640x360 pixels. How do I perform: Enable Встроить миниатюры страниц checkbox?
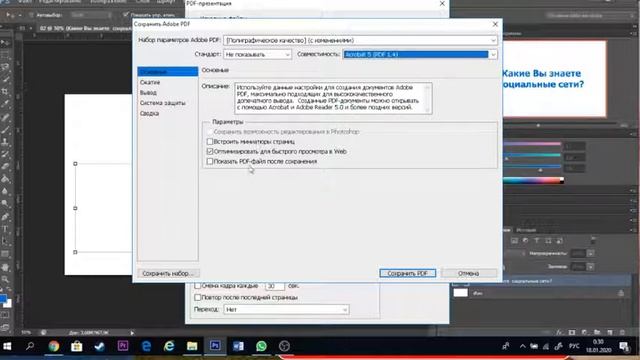(x=210, y=142)
